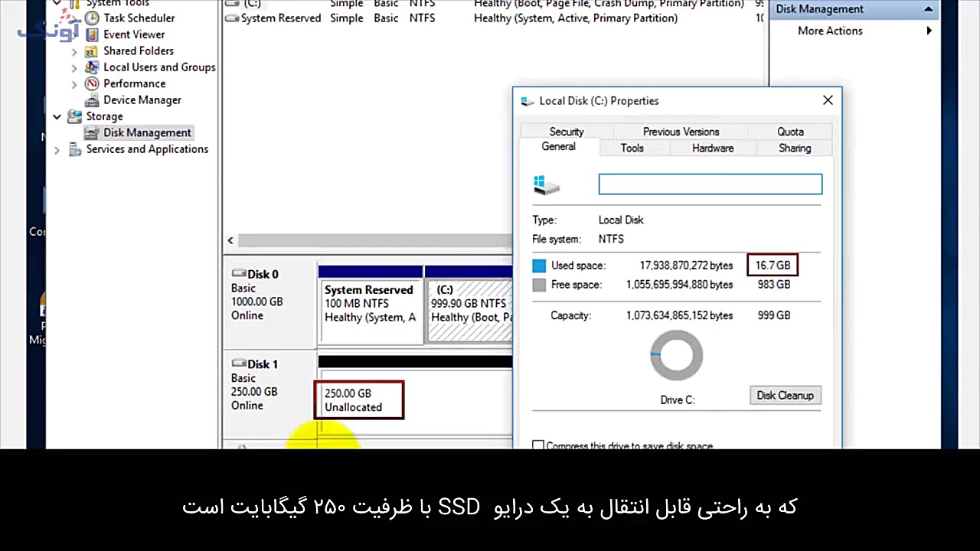Click the Disk Cleanup button
The height and width of the screenshot is (551, 980).
tap(785, 396)
